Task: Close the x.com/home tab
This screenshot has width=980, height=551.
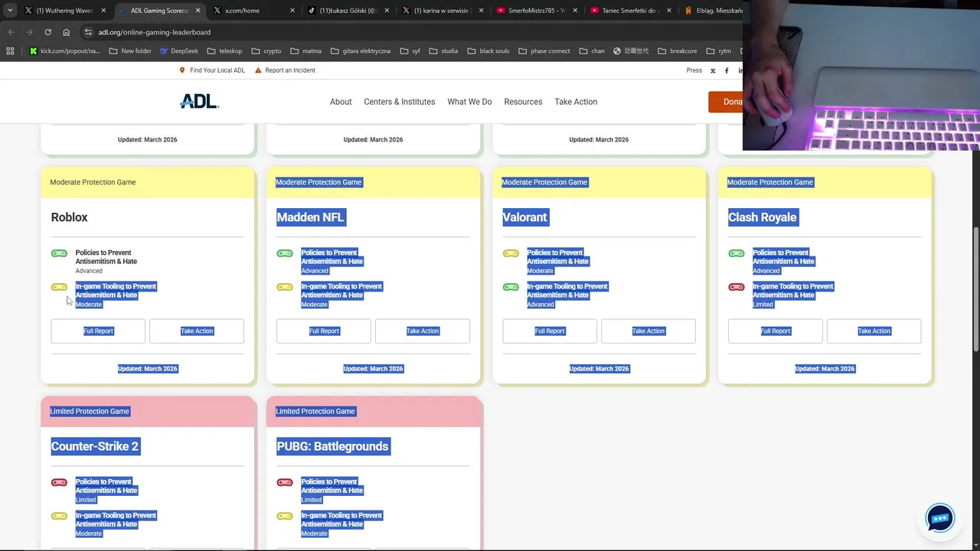Action: click(292, 11)
